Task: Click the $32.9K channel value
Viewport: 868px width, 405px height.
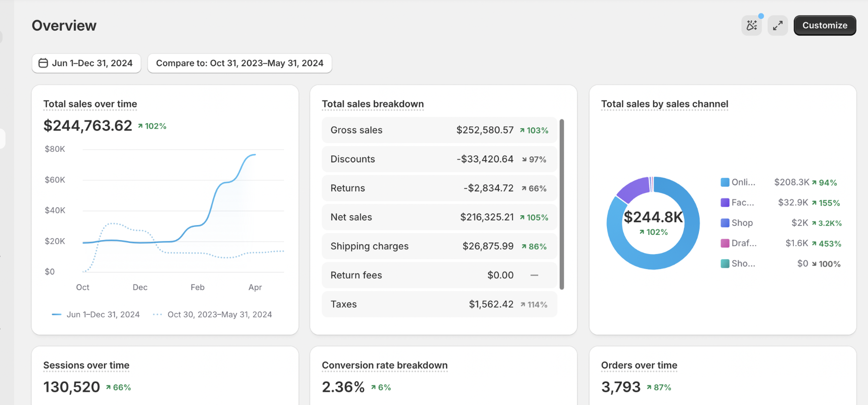Action: click(793, 202)
